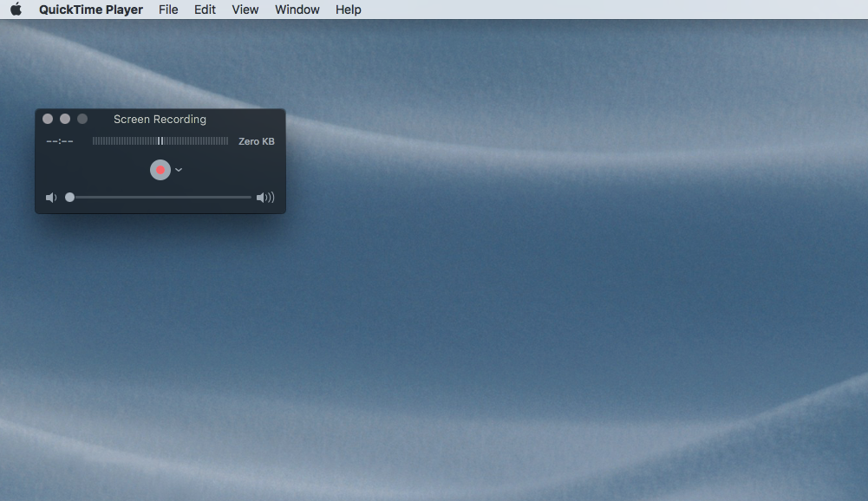Click the audio level meter bar
This screenshot has height=501, width=868.
click(x=160, y=141)
